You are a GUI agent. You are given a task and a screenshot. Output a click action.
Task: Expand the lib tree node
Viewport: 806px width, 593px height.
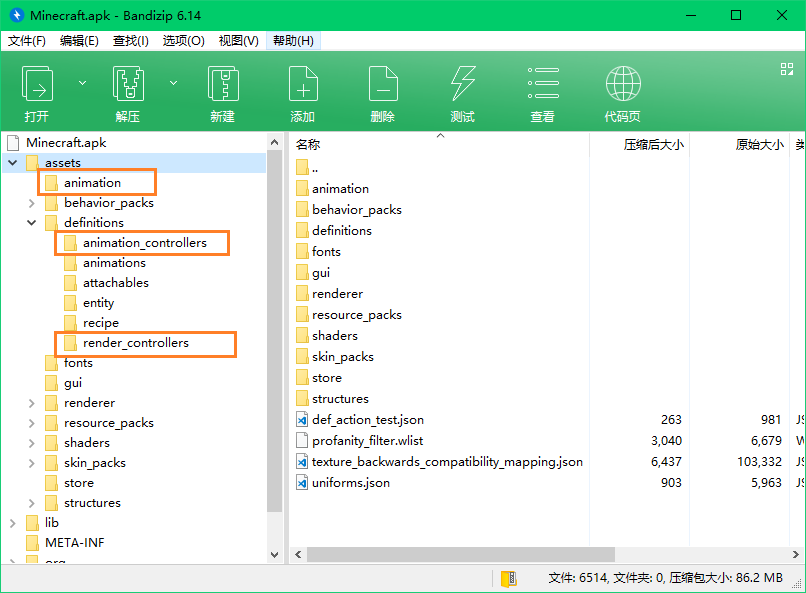[x=13, y=523]
